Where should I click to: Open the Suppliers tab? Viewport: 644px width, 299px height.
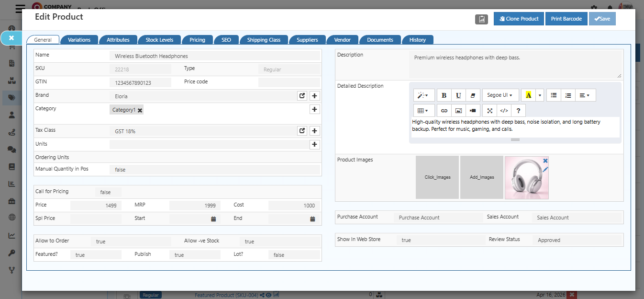click(307, 40)
